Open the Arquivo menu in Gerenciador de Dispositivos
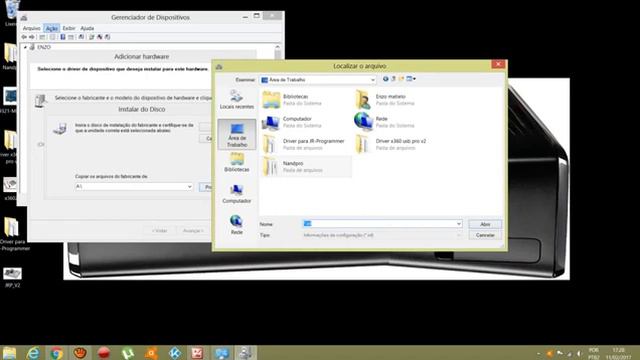Image resolution: width=640 pixels, height=360 pixels. point(31,28)
